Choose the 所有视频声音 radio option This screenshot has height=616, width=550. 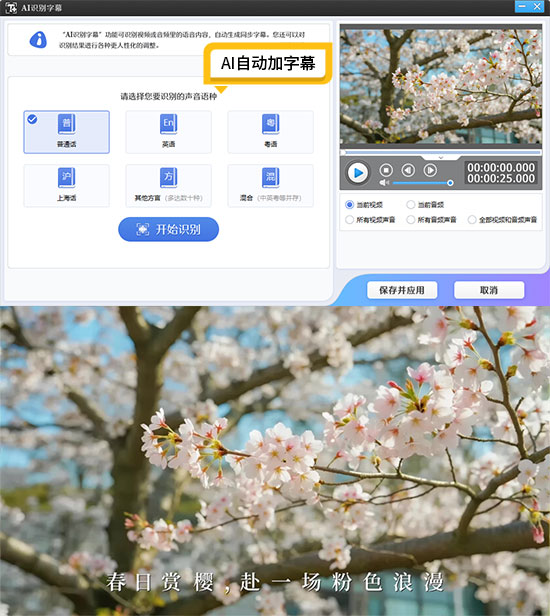349,220
